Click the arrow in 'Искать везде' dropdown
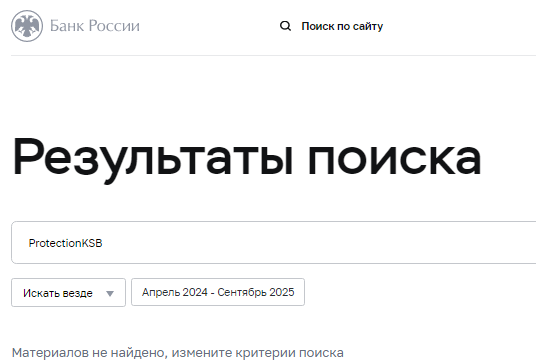Viewport: 536px width, 364px height. (x=110, y=293)
